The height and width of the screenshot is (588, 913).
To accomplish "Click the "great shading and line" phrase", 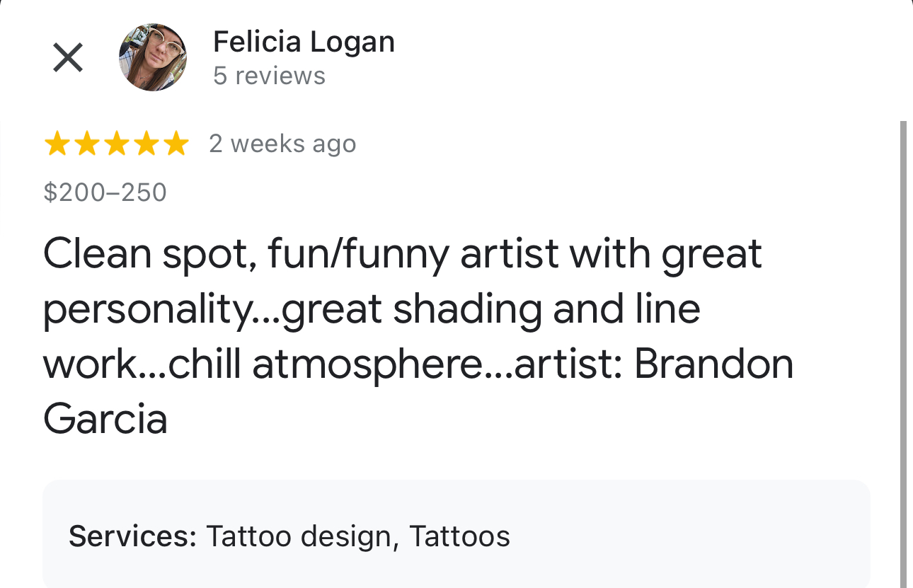I will pos(490,309).
